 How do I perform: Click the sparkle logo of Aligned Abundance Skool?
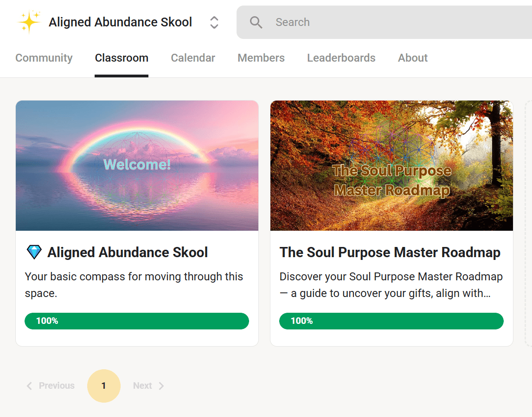(x=29, y=22)
